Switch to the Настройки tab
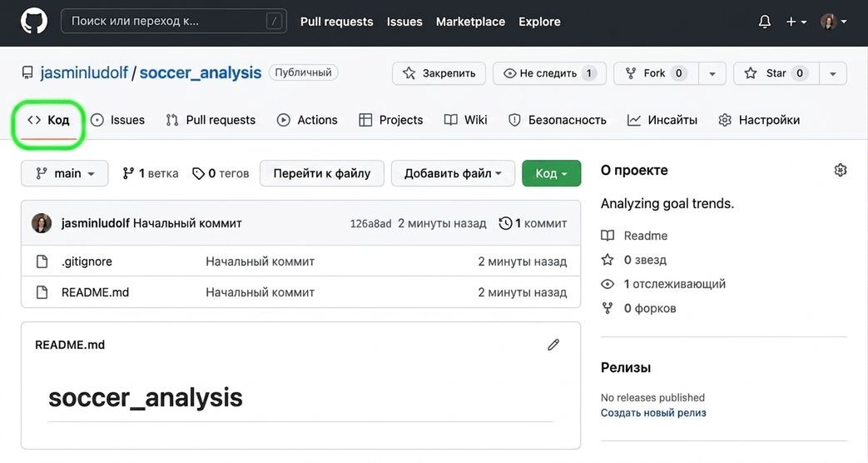The width and height of the screenshot is (868, 463). 759,120
